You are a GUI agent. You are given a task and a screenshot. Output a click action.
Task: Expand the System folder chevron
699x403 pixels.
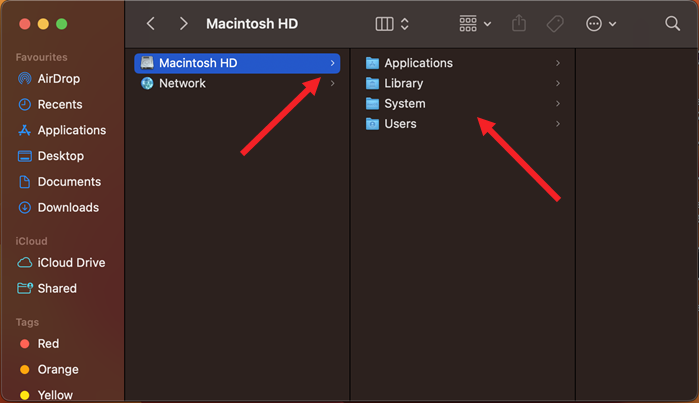[x=558, y=103]
